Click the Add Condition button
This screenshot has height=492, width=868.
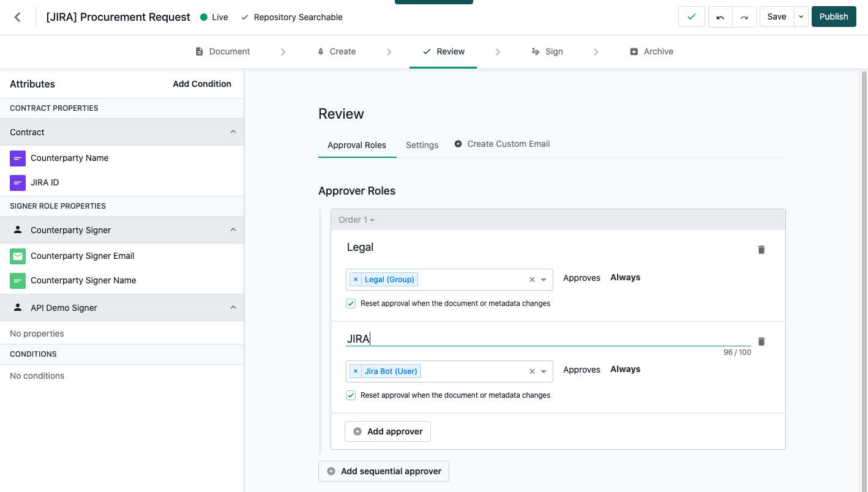pyautogui.click(x=202, y=84)
